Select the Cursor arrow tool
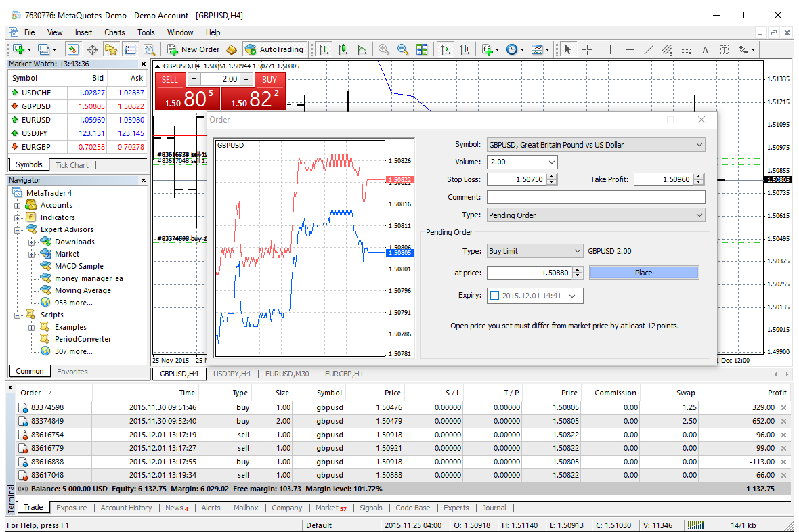Viewport: 799px width, 532px height. [567, 49]
